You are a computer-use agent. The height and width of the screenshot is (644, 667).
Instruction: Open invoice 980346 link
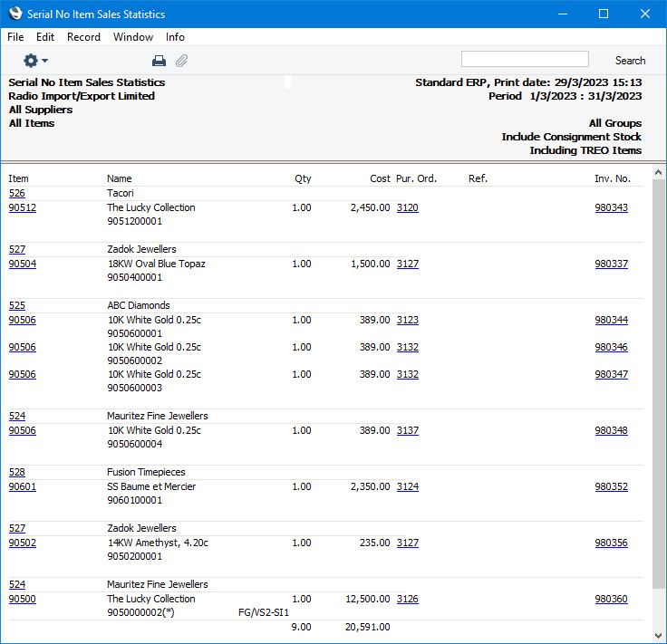coord(612,347)
